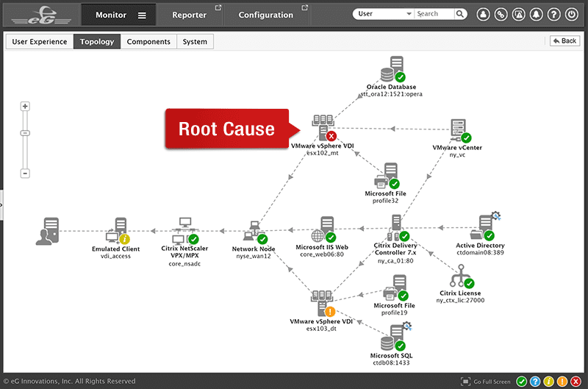This screenshot has width=588, height=389.
Task: Click the power logout icon
Action: 572,14
